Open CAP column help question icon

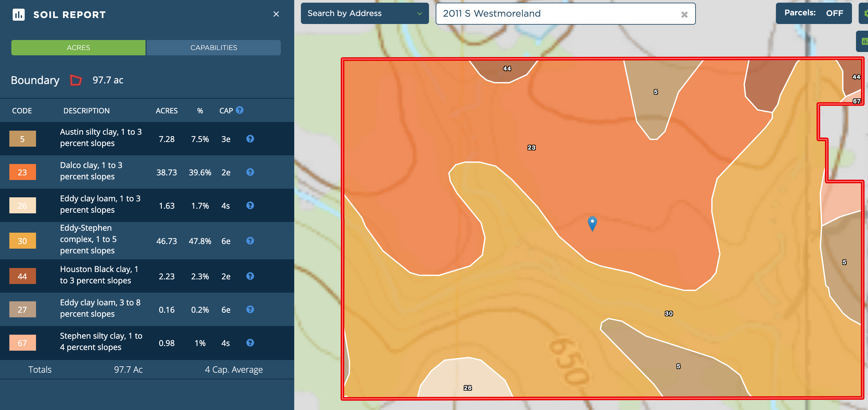tap(240, 110)
